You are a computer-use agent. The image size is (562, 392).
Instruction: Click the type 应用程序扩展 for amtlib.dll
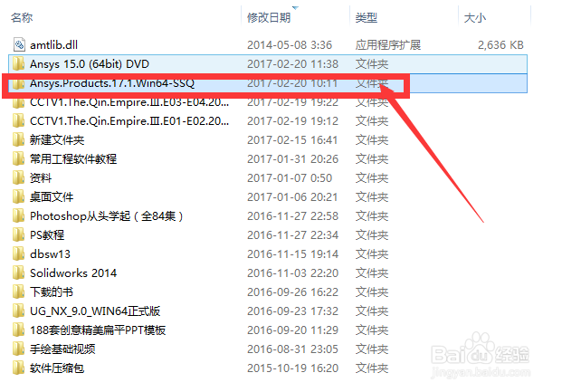pyautogui.click(x=388, y=45)
